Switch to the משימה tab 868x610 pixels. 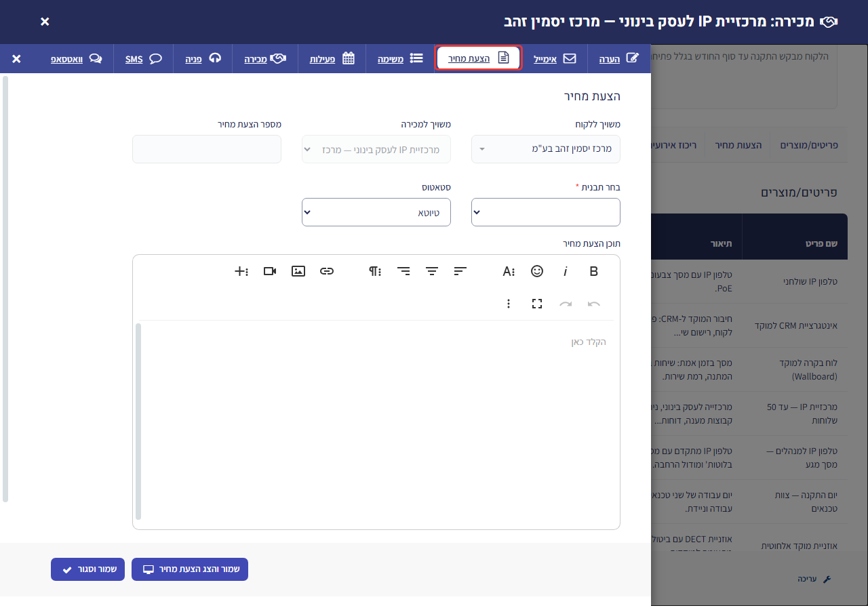point(400,59)
